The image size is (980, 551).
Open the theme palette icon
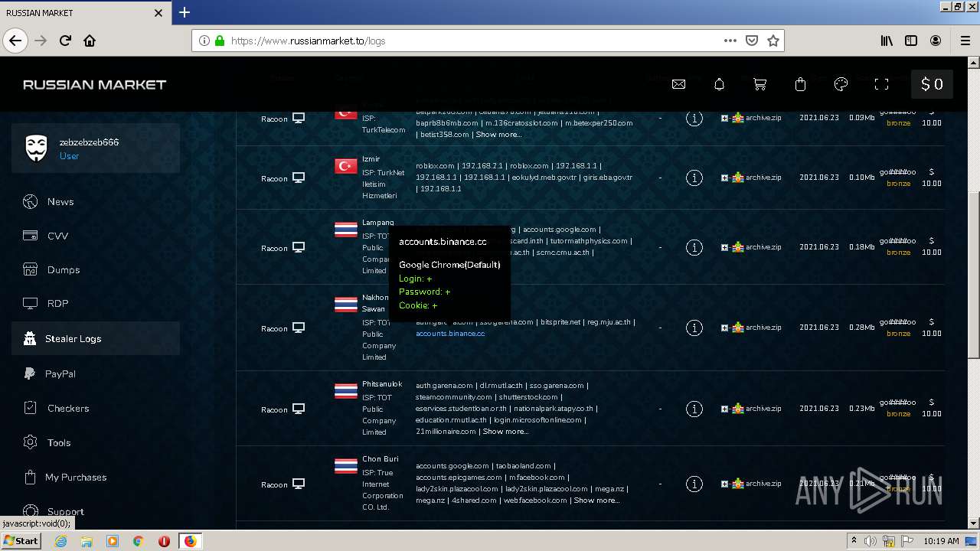pos(841,84)
